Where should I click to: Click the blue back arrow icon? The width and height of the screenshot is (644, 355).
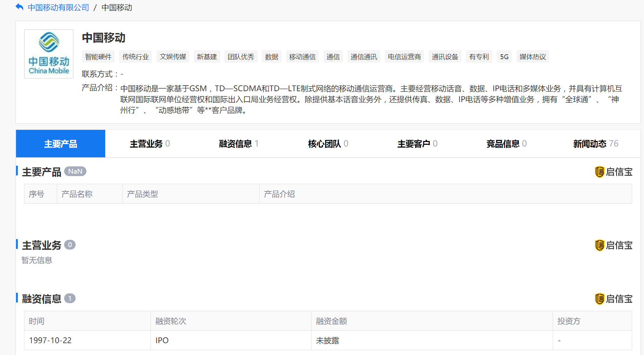click(20, 7)
